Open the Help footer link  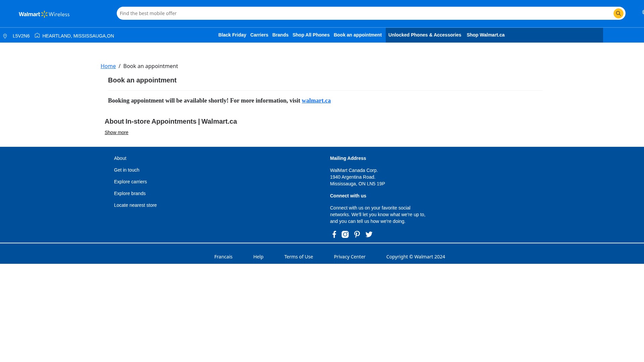point(258,257)
